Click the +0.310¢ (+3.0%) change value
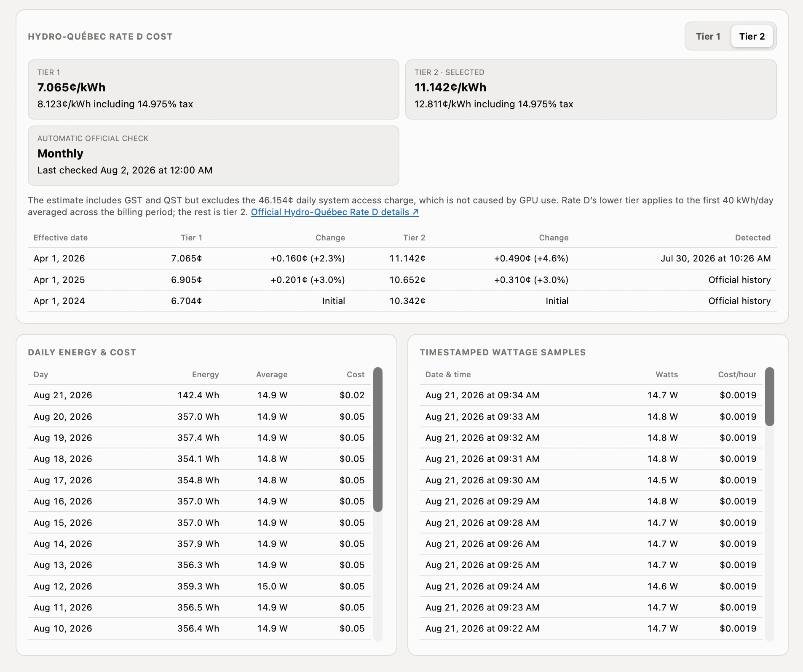 531,280
